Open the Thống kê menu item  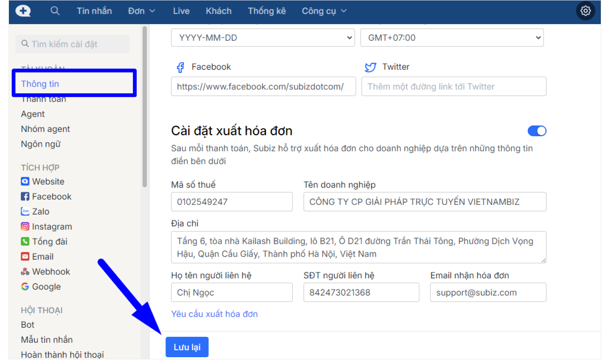(x=266, y=11)
